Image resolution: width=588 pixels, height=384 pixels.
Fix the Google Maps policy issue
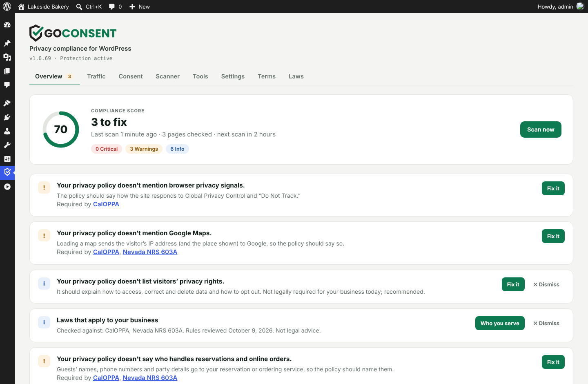[553, 236]
